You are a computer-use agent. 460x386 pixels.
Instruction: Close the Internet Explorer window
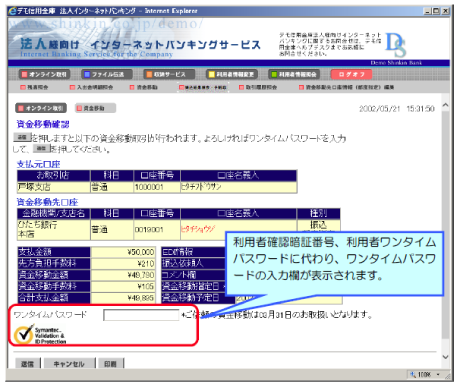[x=446, y=11]
